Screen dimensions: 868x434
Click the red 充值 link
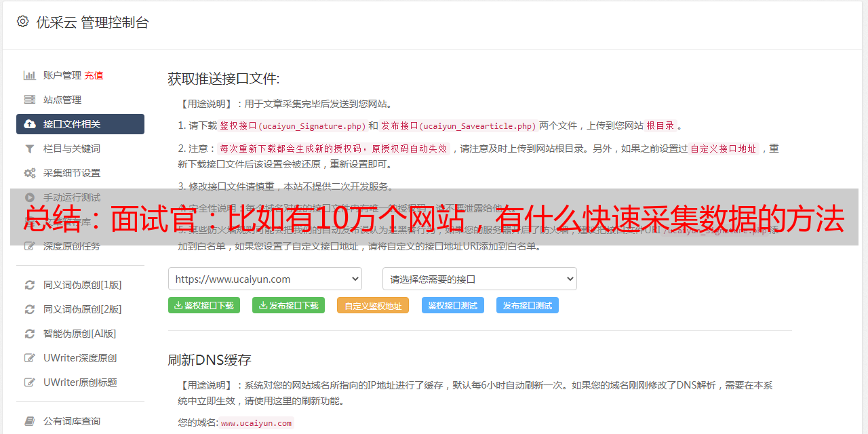coord(94,75)
